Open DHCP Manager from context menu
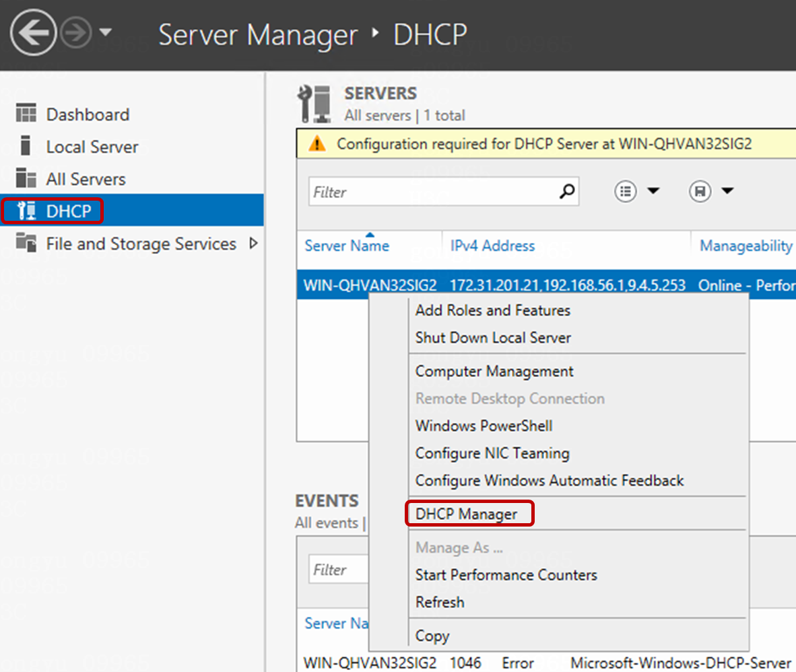This screenshot has width=796, height=672. tap(466, 514)
